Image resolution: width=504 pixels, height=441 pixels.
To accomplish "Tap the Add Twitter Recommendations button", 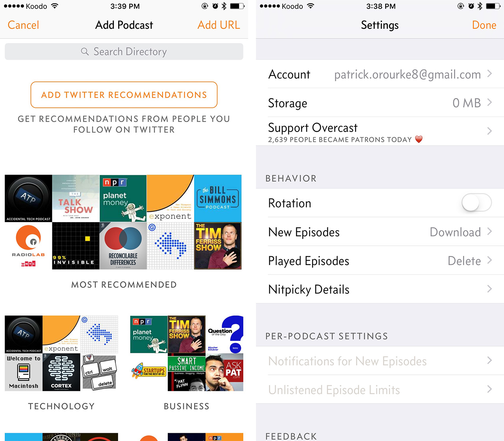I will (x=124, y=95).
